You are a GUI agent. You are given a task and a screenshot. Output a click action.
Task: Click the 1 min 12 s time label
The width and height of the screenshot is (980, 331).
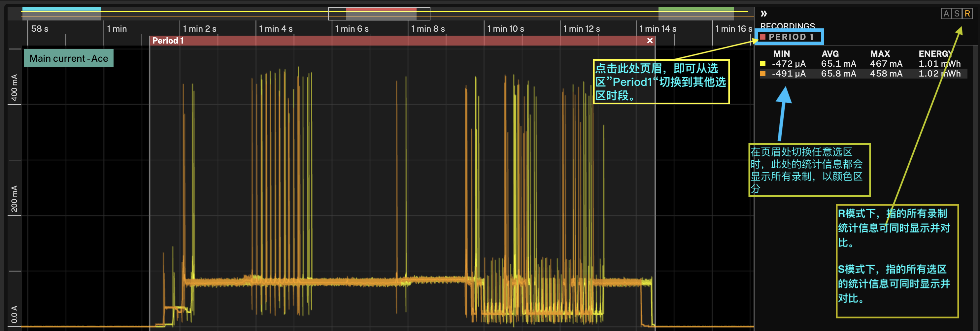click(x=581, y=29)
